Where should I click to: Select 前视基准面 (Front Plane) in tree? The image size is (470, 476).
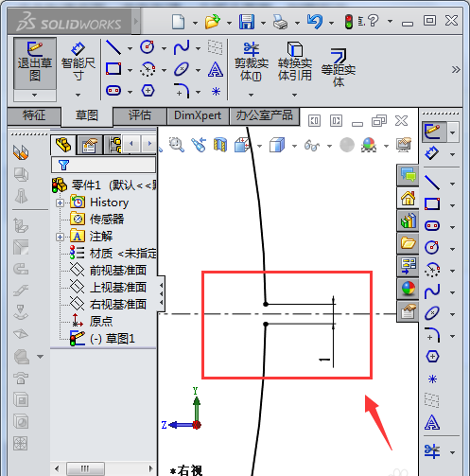pyautogui.click(x=109, y=271)
